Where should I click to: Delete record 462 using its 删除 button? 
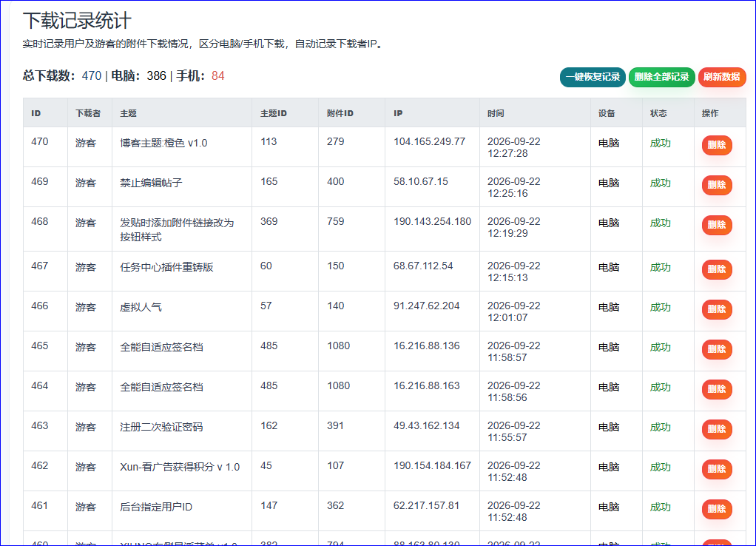coord(717,470)
